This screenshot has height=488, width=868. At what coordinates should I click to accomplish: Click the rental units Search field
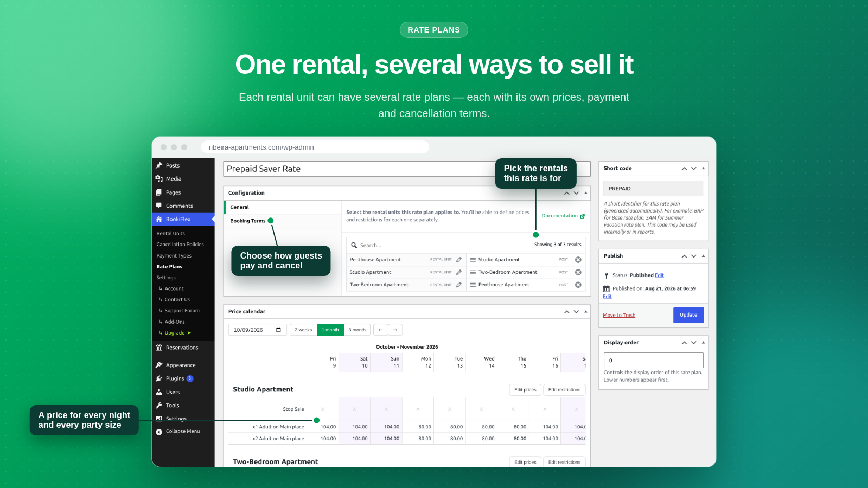click(x=439, y=245)
